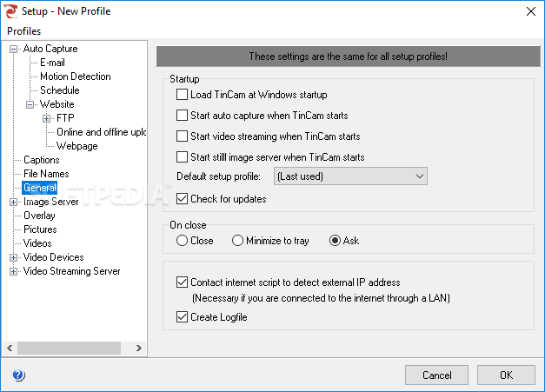The height and width of the screenshot is (392, 545).
Task: Select File Names in the tree
Action: tap(46, 174)
